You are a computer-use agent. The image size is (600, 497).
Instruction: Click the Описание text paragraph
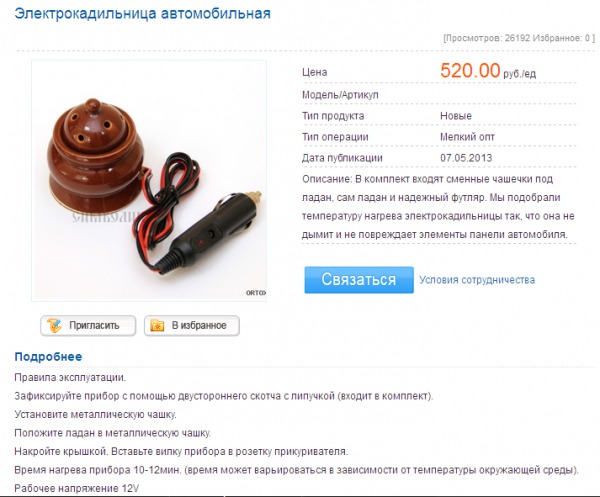tap(439, 207)
